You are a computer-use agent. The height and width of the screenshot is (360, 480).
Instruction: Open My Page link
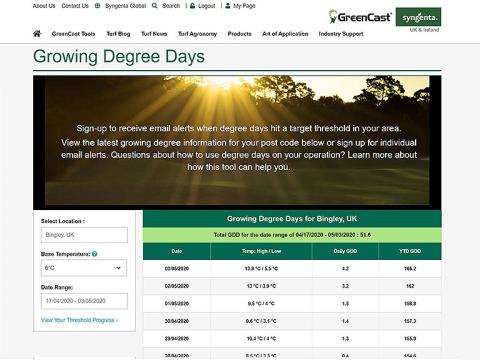point(244,6)
